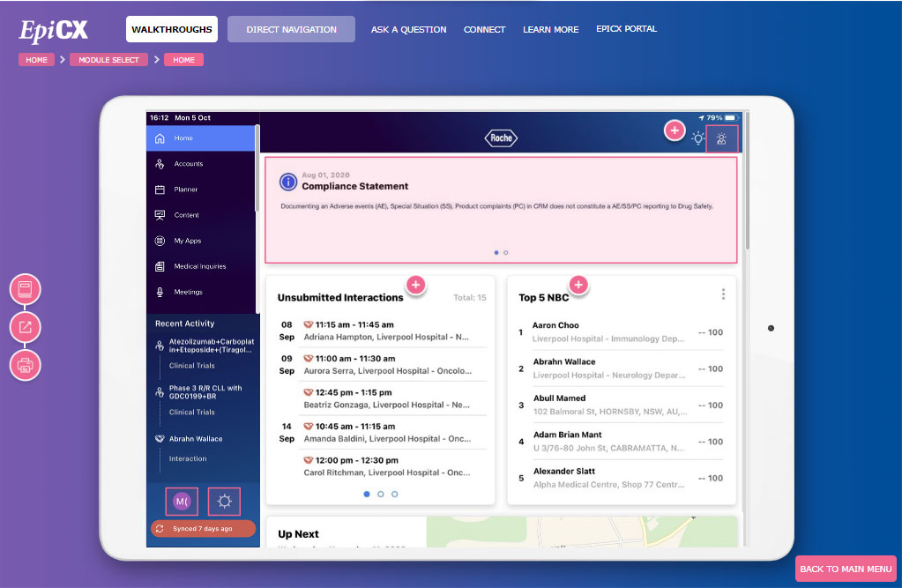Click the pink print side button

point(25,365)
